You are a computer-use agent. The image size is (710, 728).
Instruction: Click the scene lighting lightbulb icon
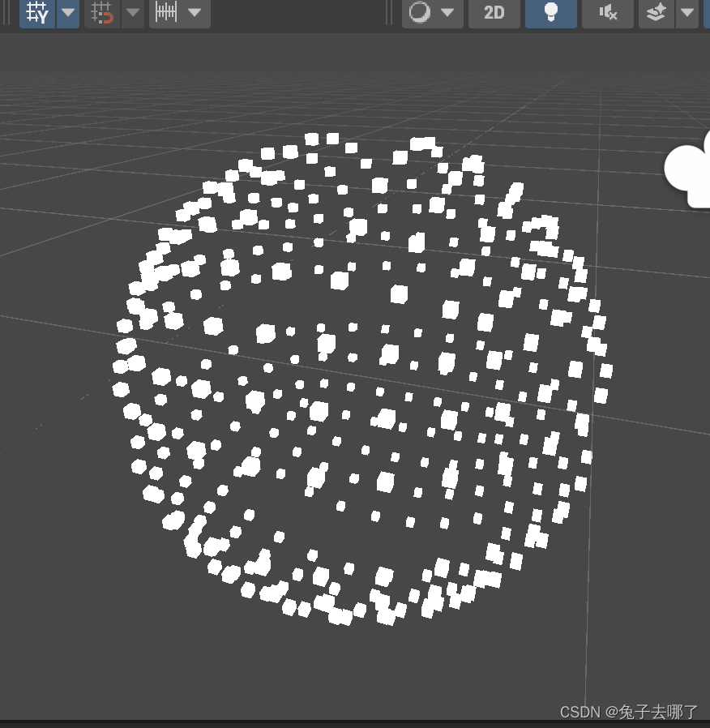click(x=550, y=13)
